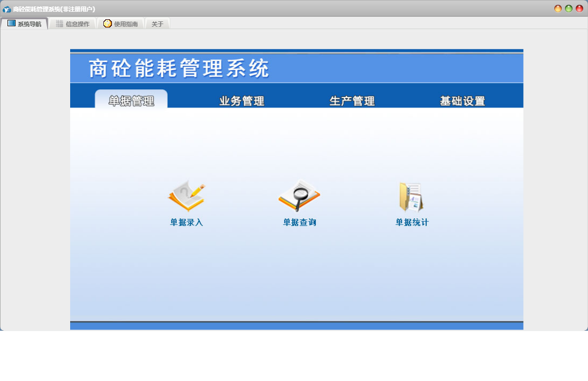588x381 pixels.
Task: Switch to the 业务管理 tab
Action: [242, 101]
